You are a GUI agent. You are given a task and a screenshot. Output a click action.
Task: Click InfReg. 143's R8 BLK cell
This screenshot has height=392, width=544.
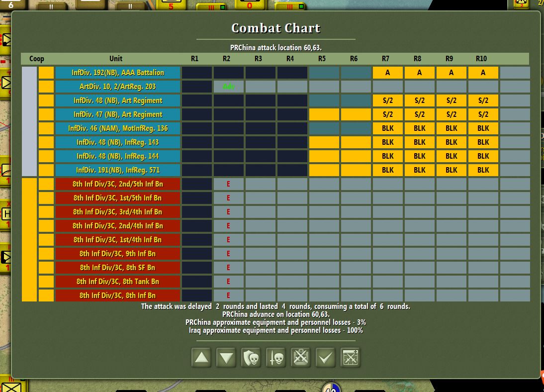tap(420, 142)
